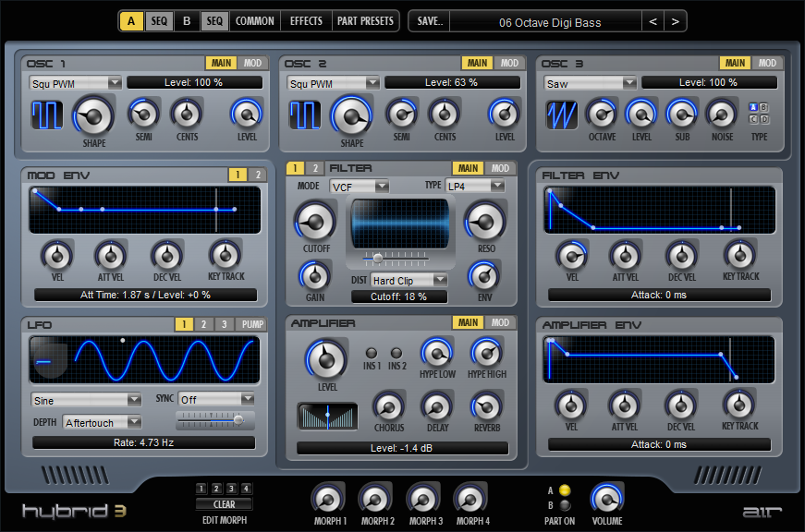
Task: Click the preset name 06 Octave Digi Bass
Action: pyautogui.click(x=550, y=22)
